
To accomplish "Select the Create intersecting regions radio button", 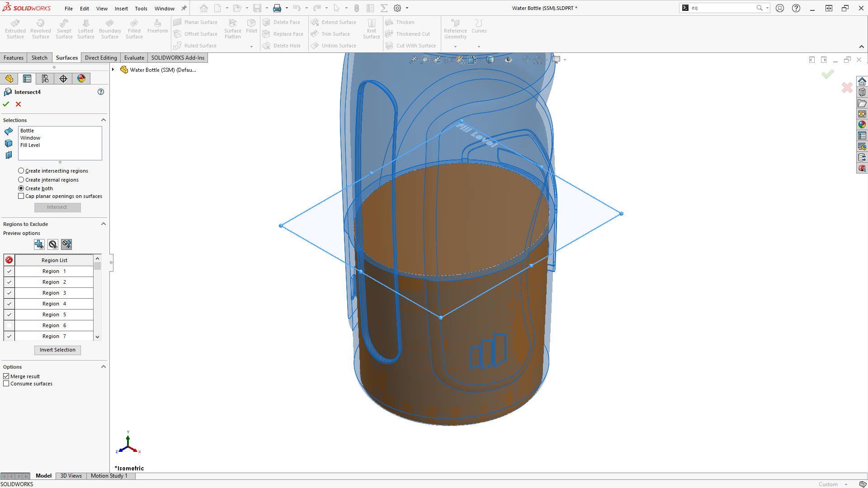I will (x=21, y=170).
